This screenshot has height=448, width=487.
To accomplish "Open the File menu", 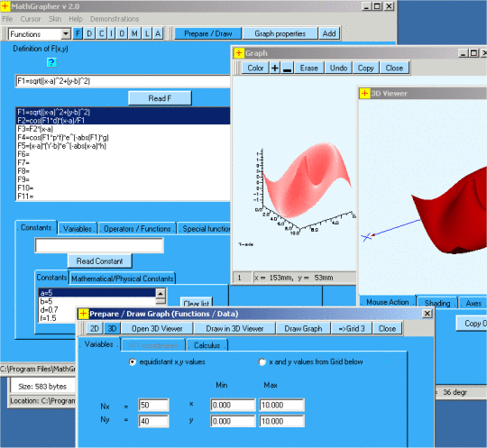I will pyautogui.click(x=7, y=19).
